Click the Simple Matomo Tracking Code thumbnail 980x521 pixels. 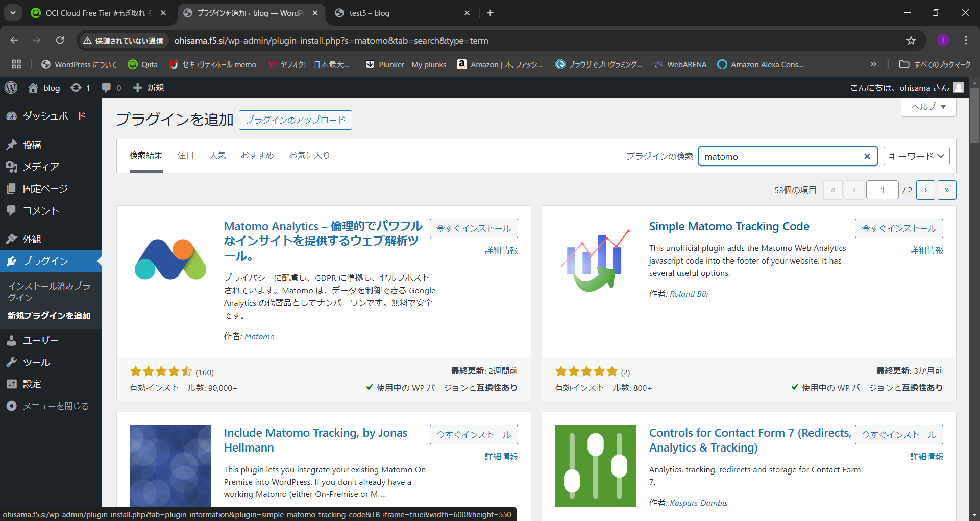click(596, 259)
